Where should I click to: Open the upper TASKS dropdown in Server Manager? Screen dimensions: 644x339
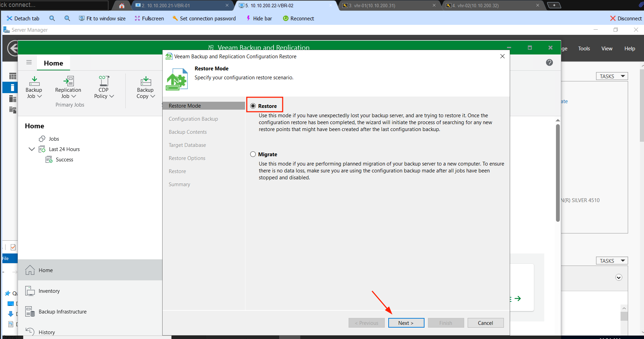(x=612, y=76)
